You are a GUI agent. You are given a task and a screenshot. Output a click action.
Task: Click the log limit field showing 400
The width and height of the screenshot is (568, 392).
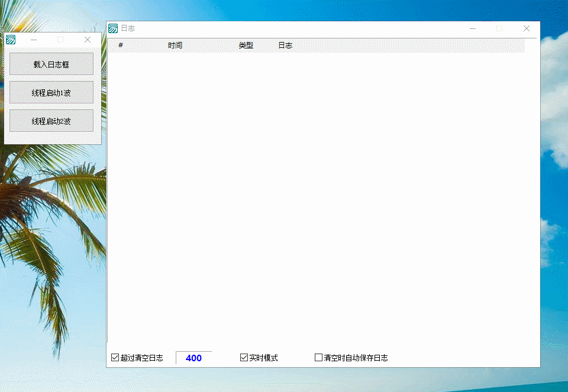click(x=193, y=358)
